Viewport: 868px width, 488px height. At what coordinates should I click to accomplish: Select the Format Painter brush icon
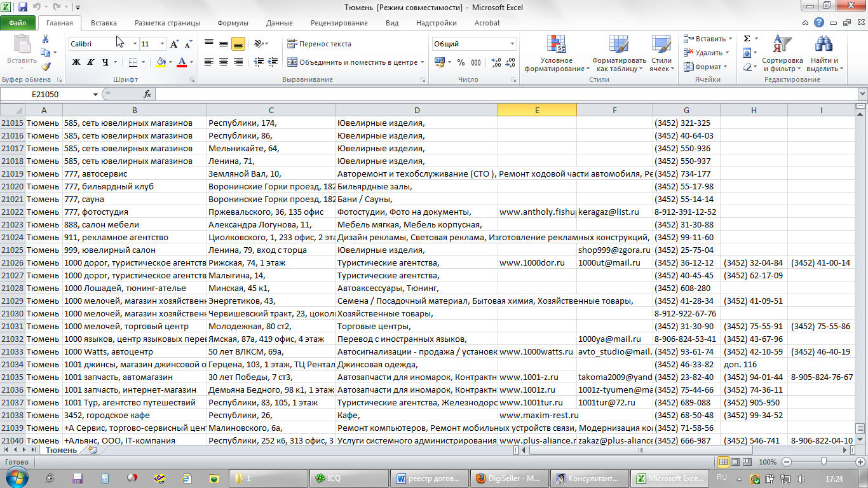[45, 66]
